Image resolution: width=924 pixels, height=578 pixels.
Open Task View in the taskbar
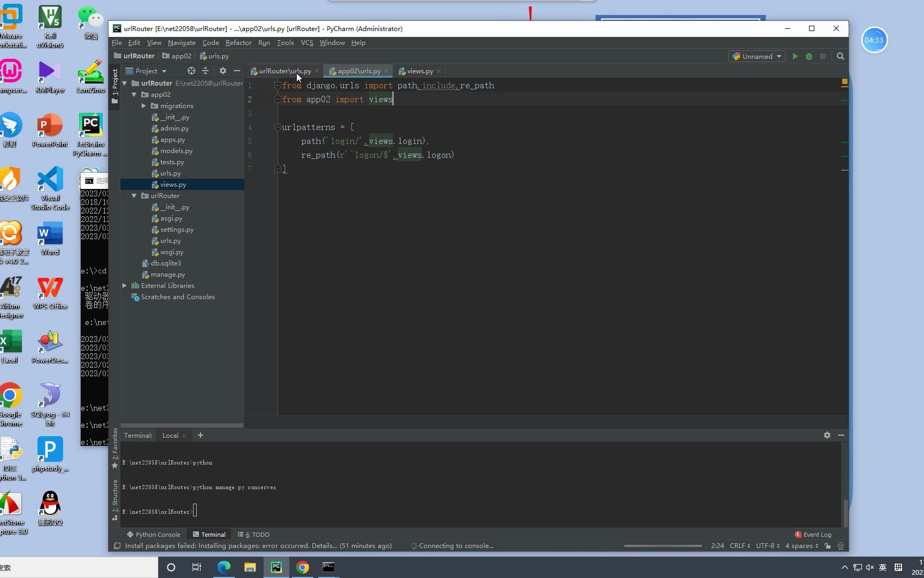197,567
